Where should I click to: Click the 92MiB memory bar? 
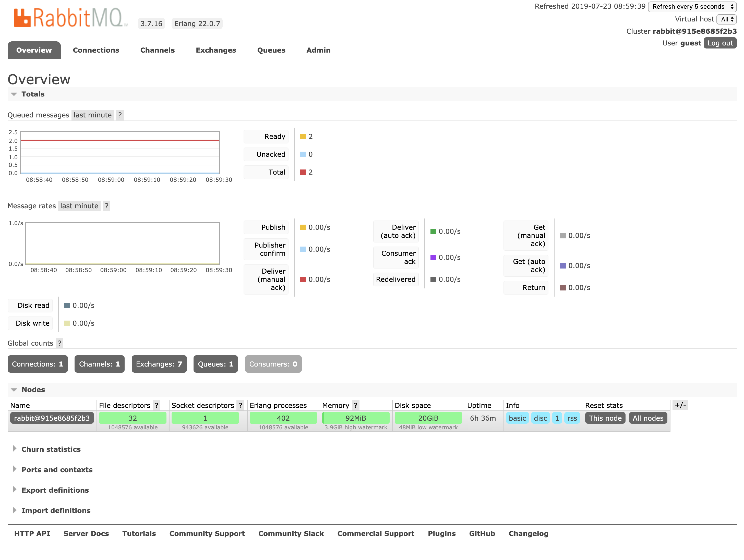coord(355,418)
